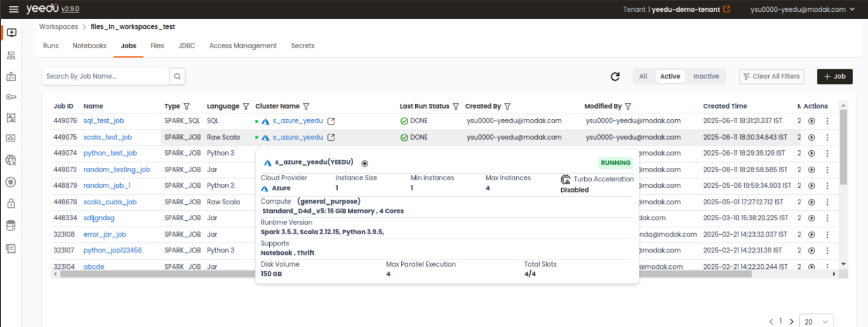Image resolution: width=868 pixels, height=327 pixels.
Task: Click Clear All Filters button
Action: pos(771,76)
